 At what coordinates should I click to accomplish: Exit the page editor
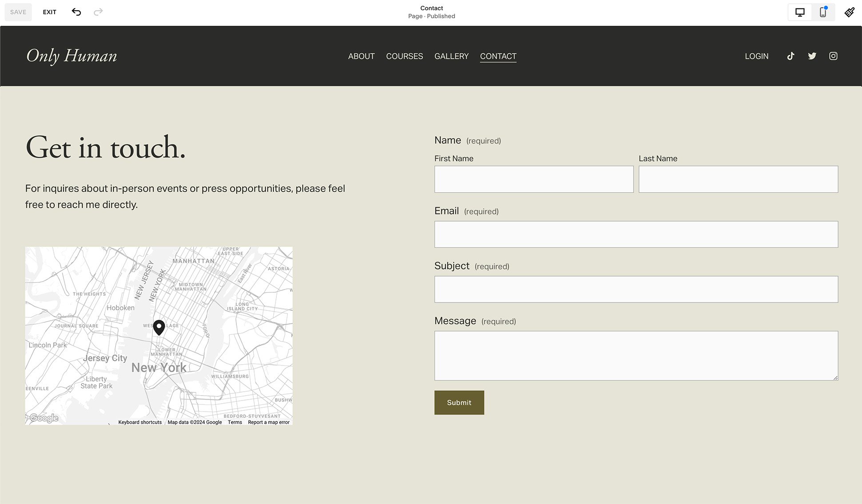click(49, 12)
